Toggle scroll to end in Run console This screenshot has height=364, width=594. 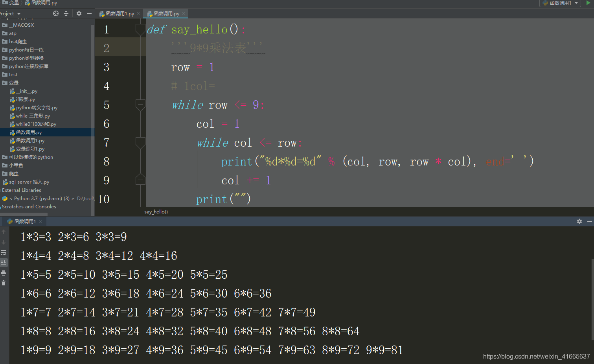(4, 262)
